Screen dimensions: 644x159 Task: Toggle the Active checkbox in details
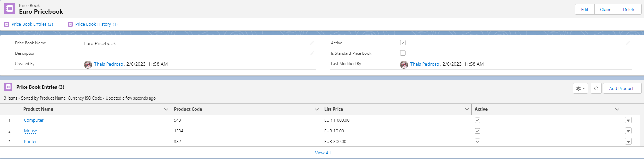pos(403,43)
